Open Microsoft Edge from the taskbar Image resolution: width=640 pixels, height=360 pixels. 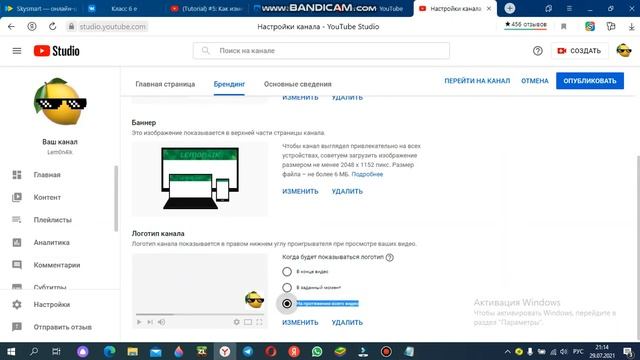[109, 351]
